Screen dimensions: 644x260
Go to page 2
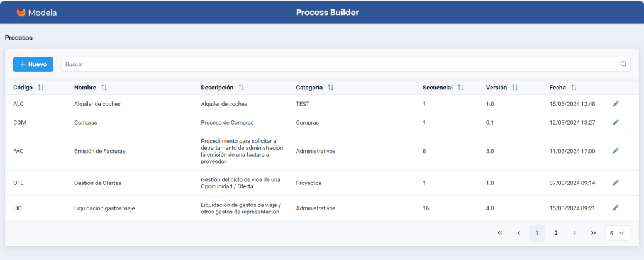coord(556,233)
